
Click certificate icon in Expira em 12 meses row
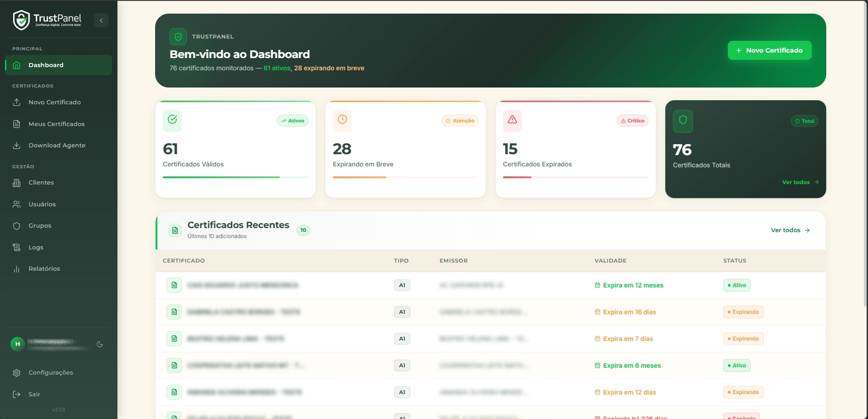(x=174, y=285)
